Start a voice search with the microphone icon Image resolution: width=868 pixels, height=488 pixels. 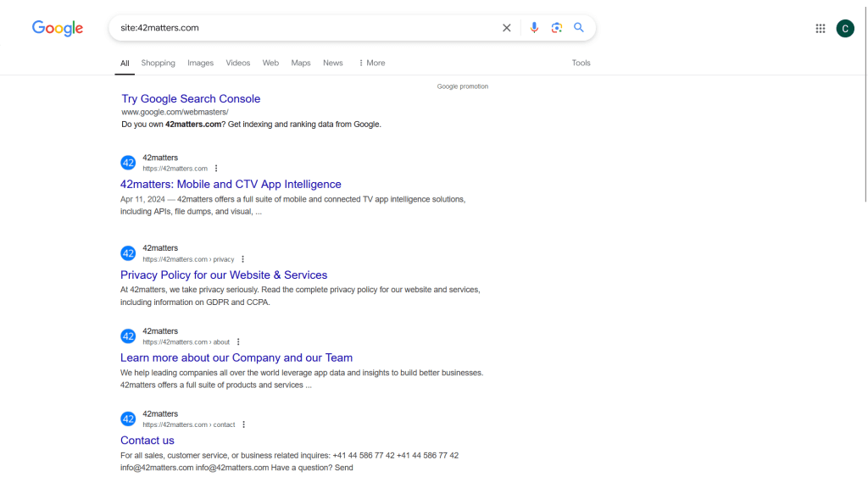click(x=534, y=27)
